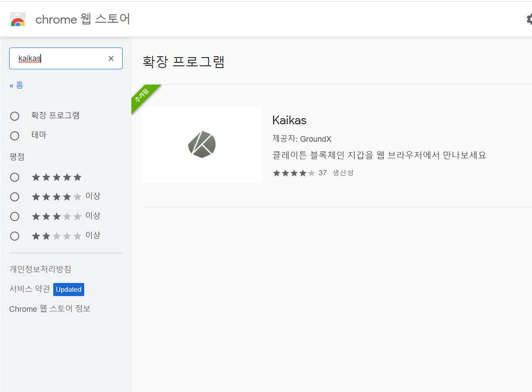Click the chrome 웹 스토어 header title
Screen dimensions: 532x392
pos(82,19)
